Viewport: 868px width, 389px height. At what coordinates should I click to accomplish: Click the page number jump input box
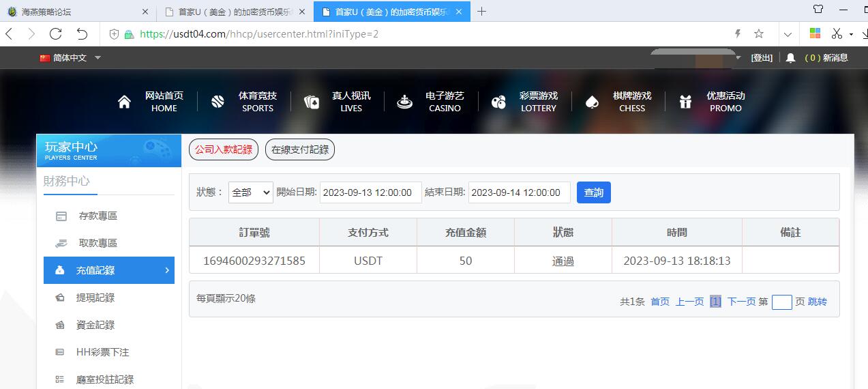pos(781,302)
